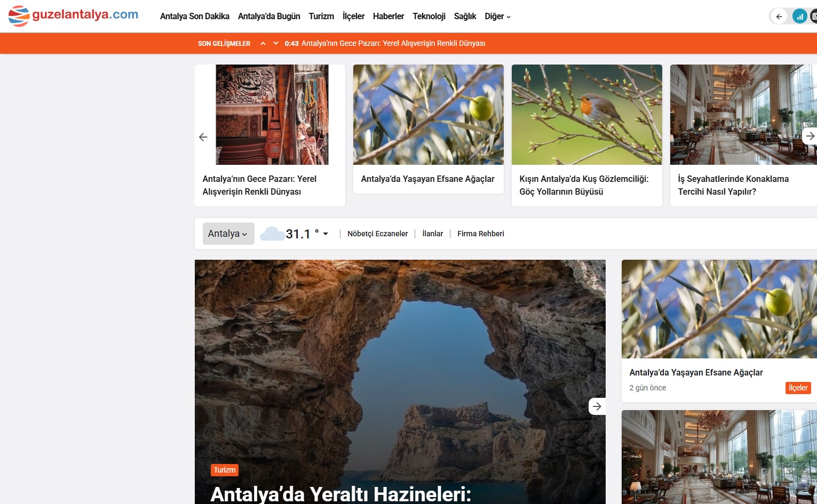Image resolution: width=817 pixels, height=504 pixels.
Task: Expand the temperature dropdown arrow
Action: 326,234
